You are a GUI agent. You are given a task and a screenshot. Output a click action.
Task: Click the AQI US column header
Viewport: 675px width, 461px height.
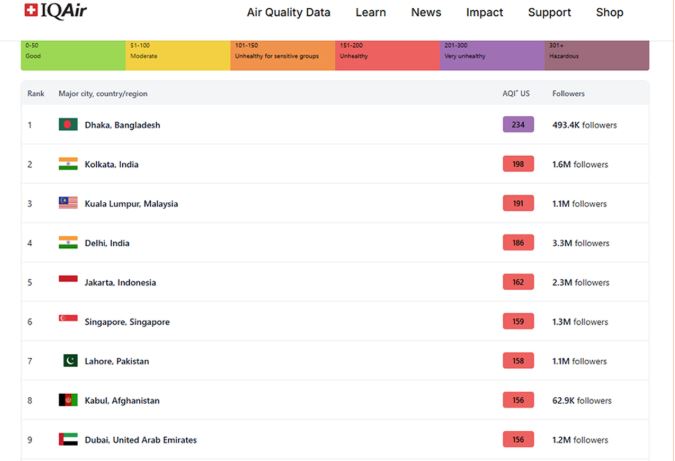click(516, 93)
